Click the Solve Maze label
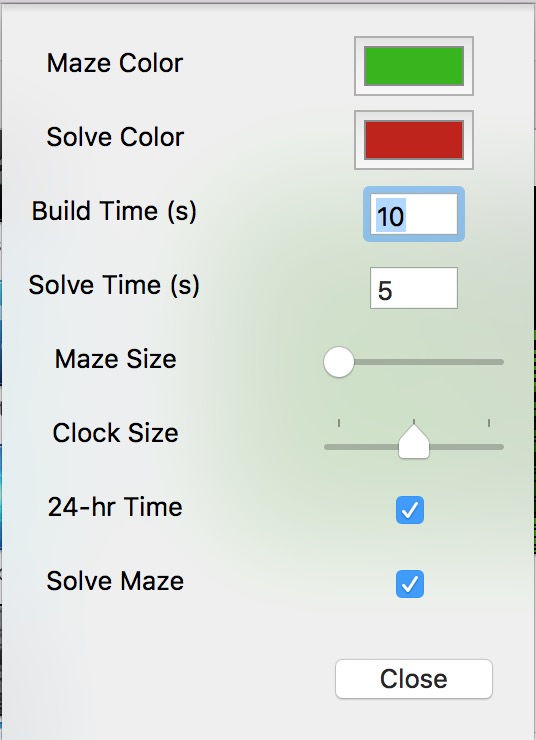 pyautogui.click(x=115, y=581)
